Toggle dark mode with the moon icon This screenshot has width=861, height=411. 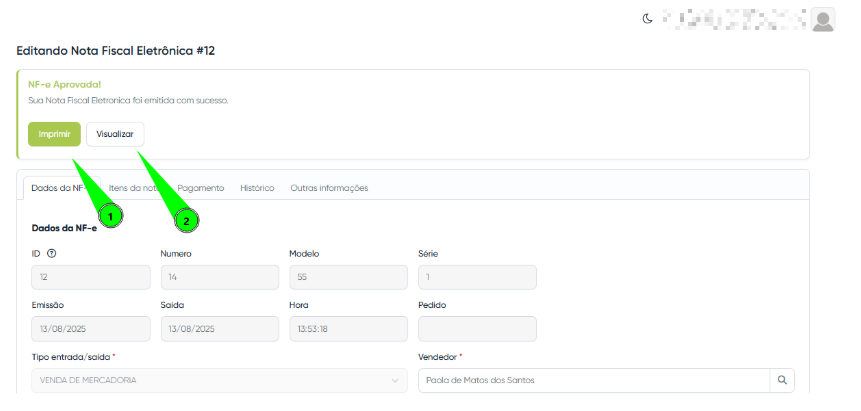coord(648,18)
